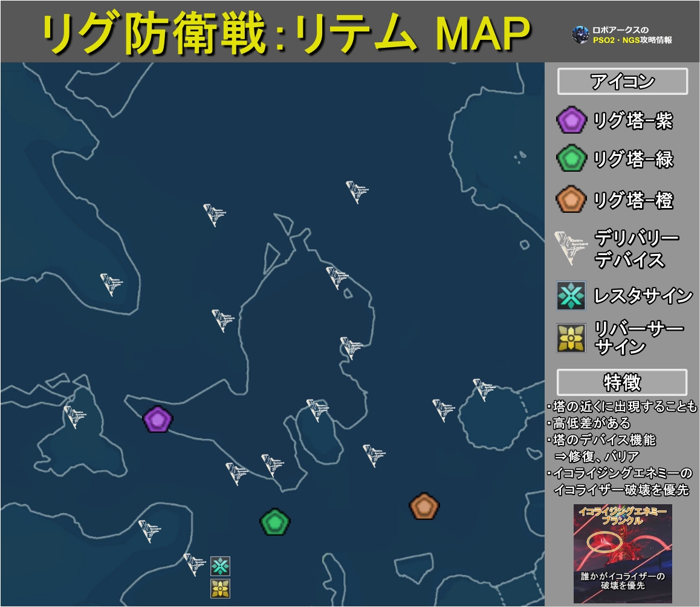Image resolution: width=700 pixels, height=607 pixels.
Task: Click the equalizing enemy thumbnail image
Action: tap(623, 554)
